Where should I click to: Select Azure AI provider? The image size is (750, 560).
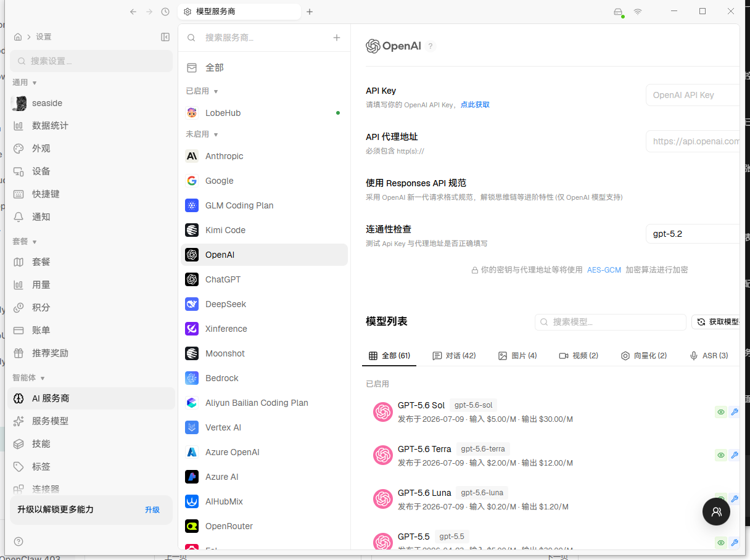pyautogui.click(x=264, y=477)
